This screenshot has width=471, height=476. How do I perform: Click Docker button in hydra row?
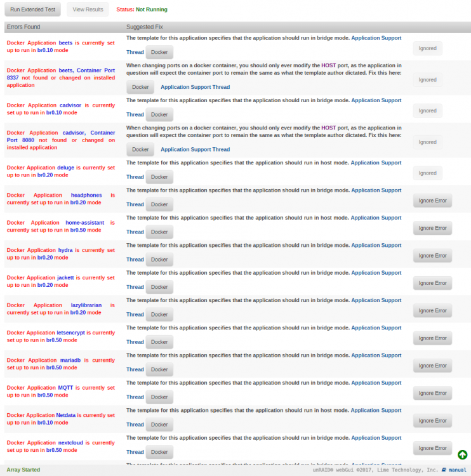coord(159,260)
